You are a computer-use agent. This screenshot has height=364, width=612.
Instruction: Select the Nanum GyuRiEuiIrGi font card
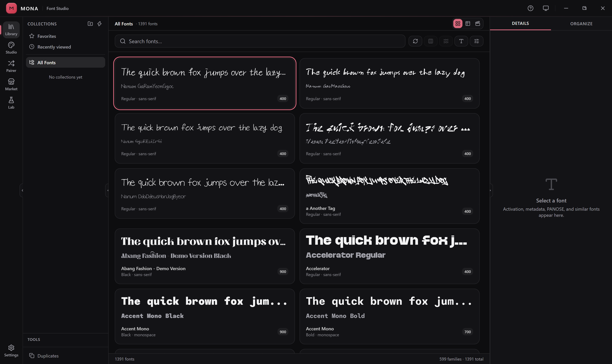click(x=205, y=138)
